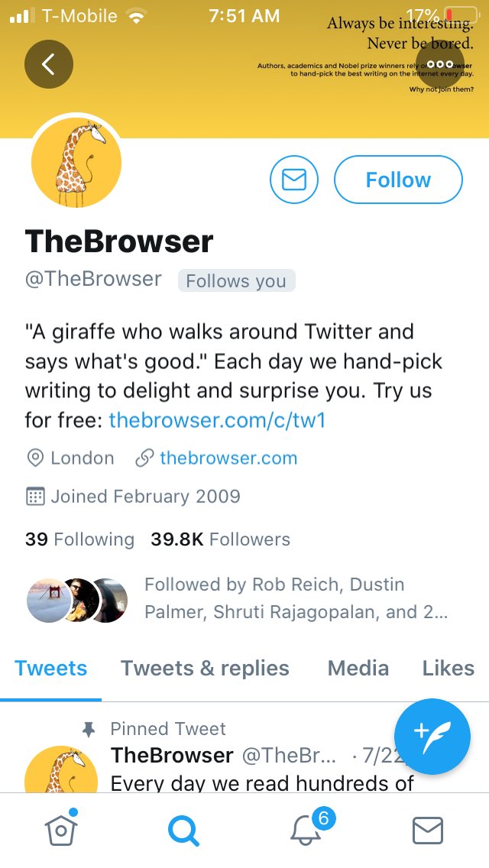This screenshot has width=489, height=868.
Task: Open thebrowser.com website link
Action: coord(228,458)
